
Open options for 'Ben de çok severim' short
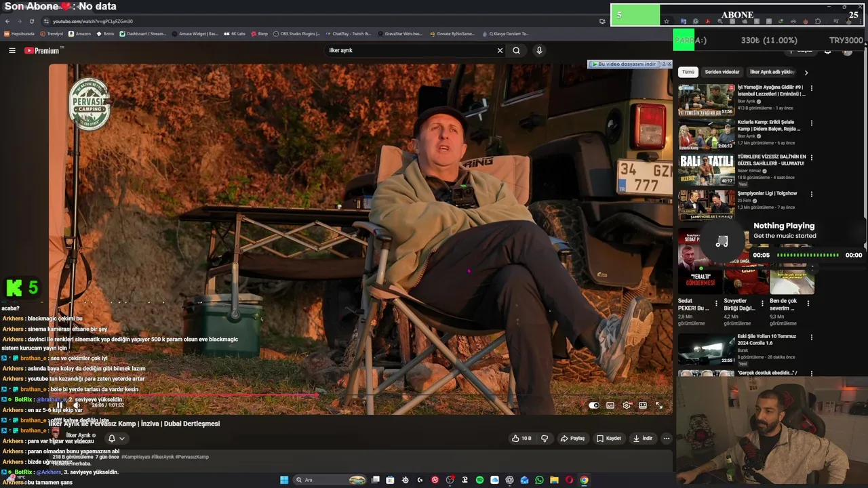coord(808,304)
